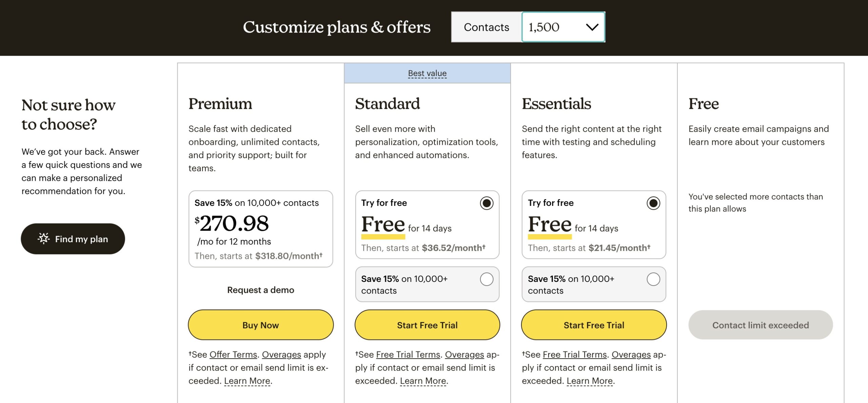Image resolution: width=868 pixels, height=403 pixels.
Task: Click Request a demo under Premium
Action: pyautogui.click(x=260, y=290)
